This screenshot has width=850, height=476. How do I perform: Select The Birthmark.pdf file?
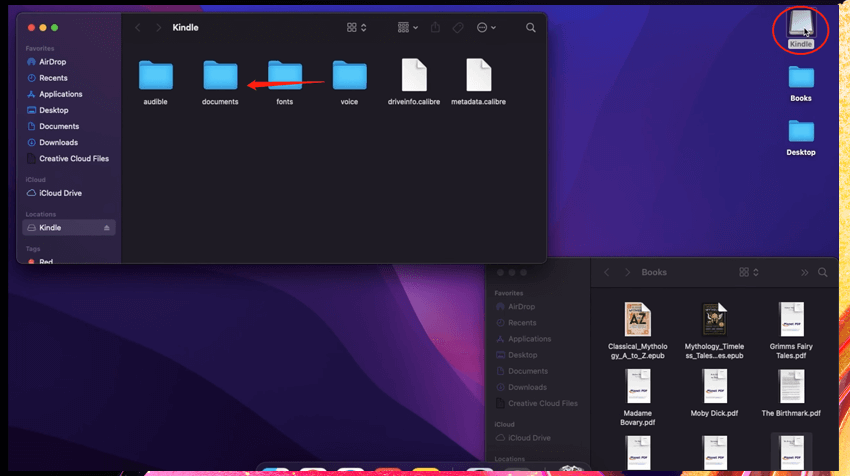point(791,386)
